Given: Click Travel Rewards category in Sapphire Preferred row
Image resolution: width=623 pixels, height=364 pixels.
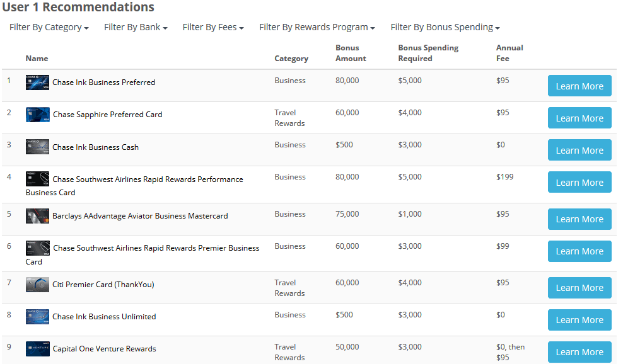Looking at the screenshot, I should [x=289, y=118].
